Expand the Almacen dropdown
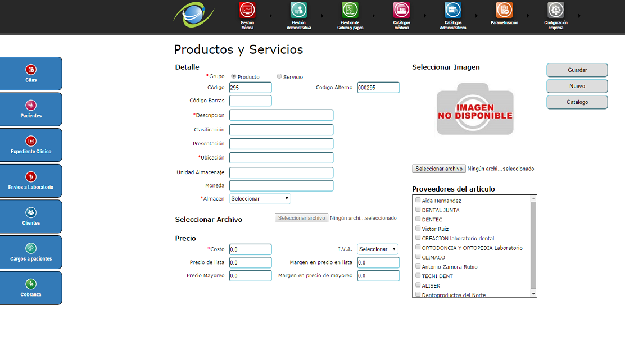This screenshot has height=364, width=625. point(260,199)
